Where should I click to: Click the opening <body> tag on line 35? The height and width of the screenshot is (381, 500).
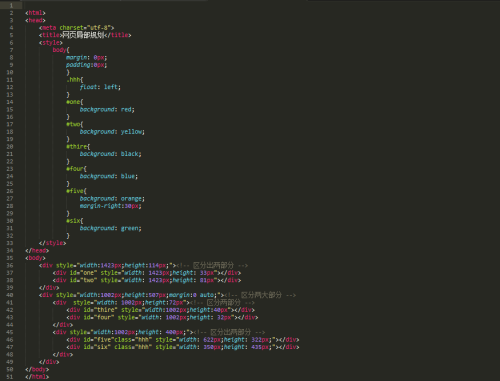click(x=35, y=258)
